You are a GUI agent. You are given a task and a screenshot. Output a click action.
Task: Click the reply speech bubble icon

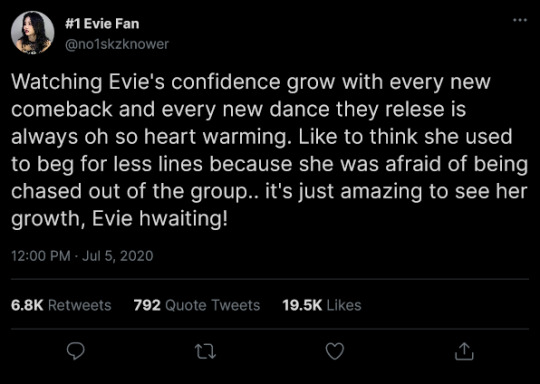(x=75, y=351)
